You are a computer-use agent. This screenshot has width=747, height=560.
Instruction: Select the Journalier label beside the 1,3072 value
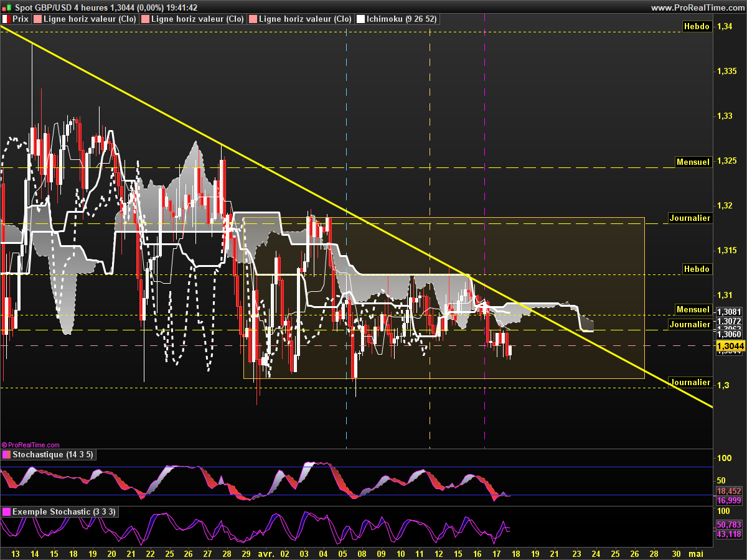point(690,324)
